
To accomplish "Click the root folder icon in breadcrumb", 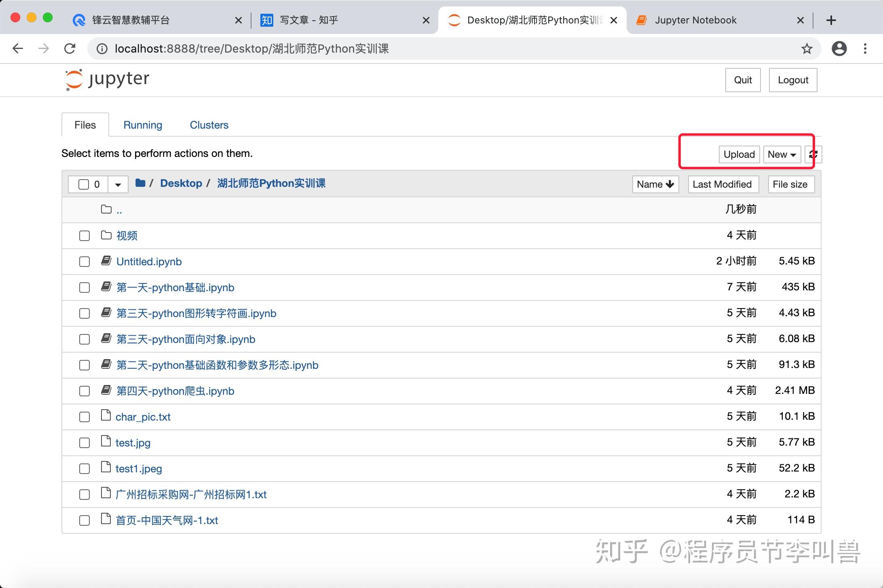I will click(x=140, y=183).
